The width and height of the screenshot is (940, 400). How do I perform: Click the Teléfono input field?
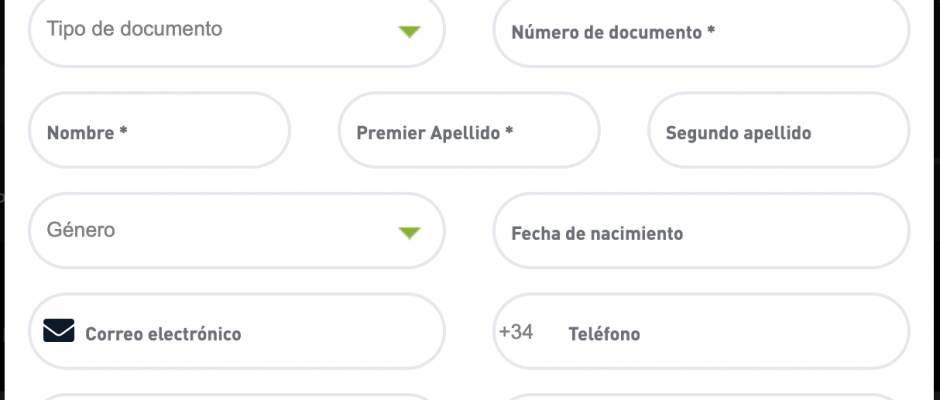pyautogui.click(x=701, y=331)
